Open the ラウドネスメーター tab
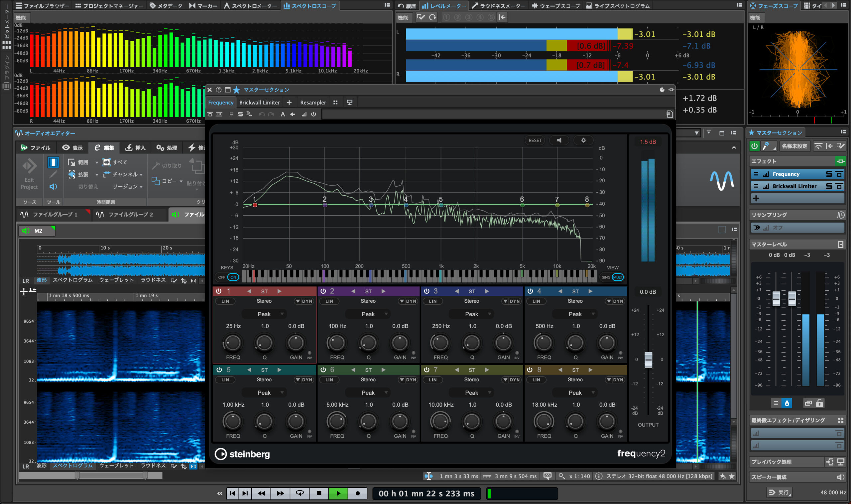This screenshot has width=851, height=504. [x=499, y=6]
